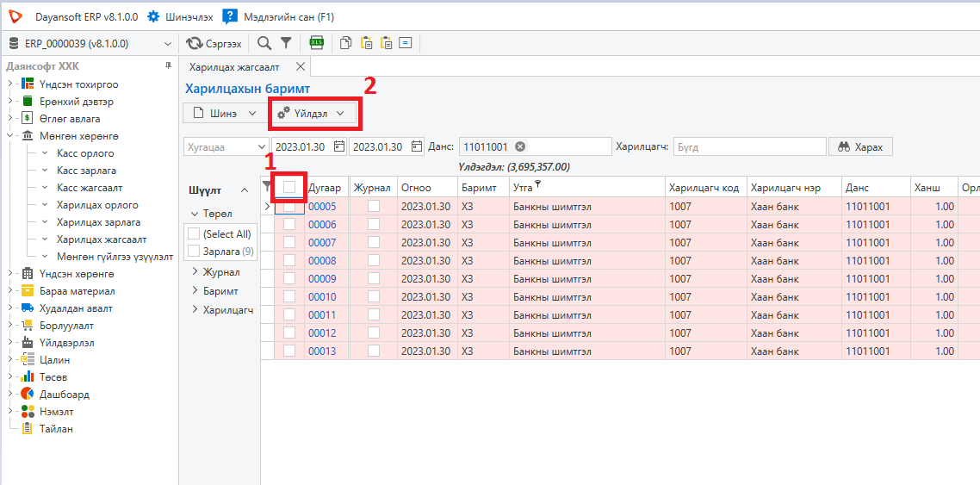This screenshot has height=485, width=980.
Task: Click the Цалин payroll icon
Action: coord(28,360)
